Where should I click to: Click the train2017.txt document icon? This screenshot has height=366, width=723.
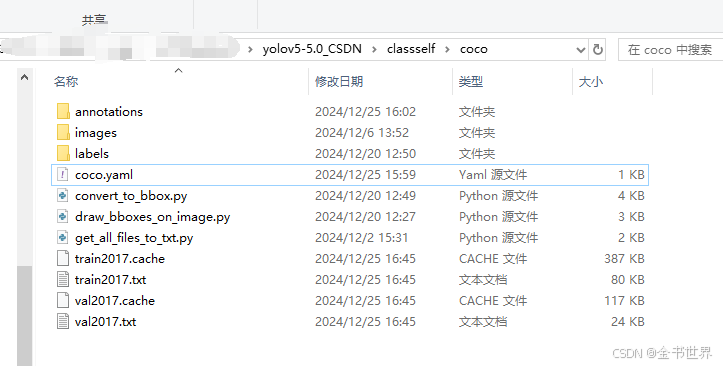point(63,280)
